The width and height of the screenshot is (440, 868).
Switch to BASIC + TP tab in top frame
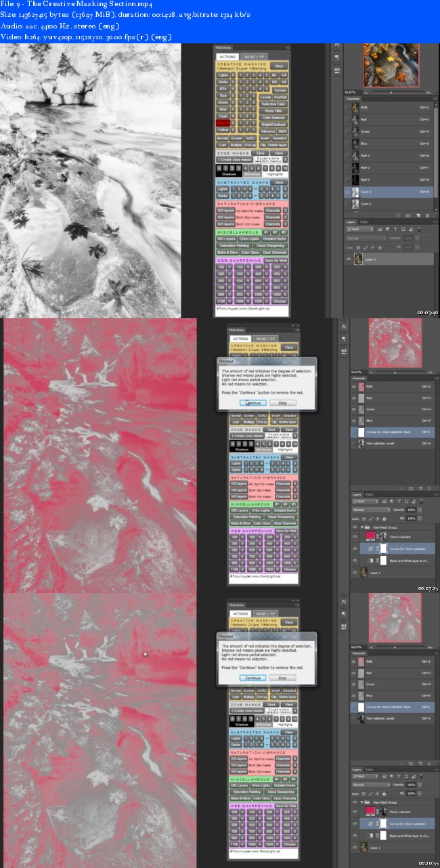[254, 57]
